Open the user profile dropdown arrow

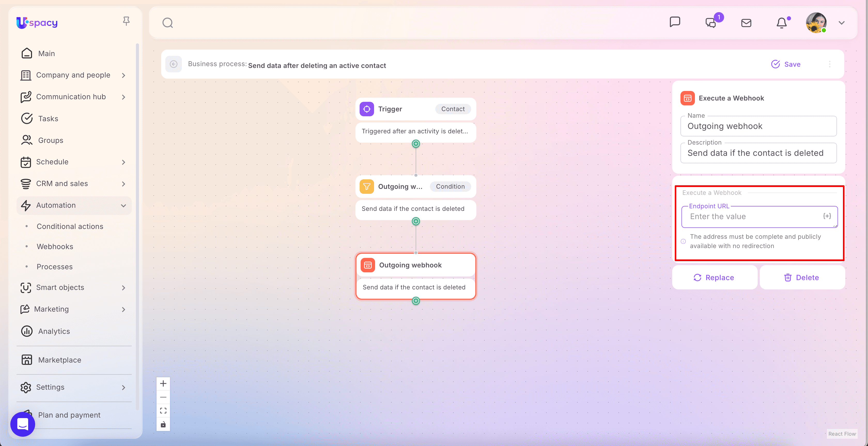pyautogui.click(x=841, y=23)
